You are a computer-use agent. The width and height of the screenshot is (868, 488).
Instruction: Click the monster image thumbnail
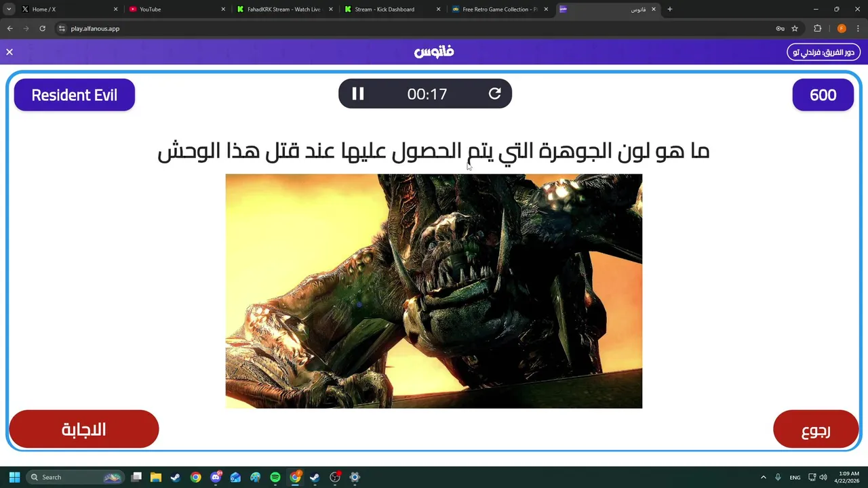[x=434, y=291]
